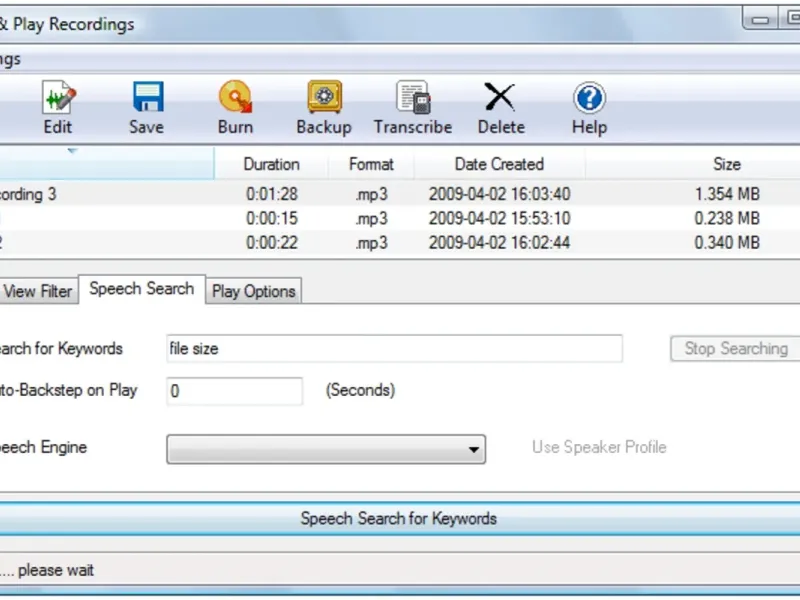This screenshot has height=600, width=800.
Task: Open the Backup safe icon
Action: [324, 96]
